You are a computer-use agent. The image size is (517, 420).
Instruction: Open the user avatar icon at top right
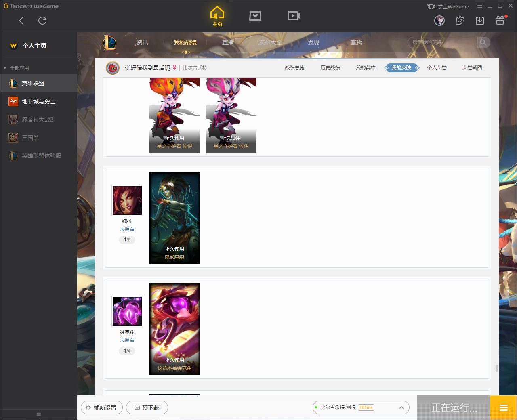(439, 20)
